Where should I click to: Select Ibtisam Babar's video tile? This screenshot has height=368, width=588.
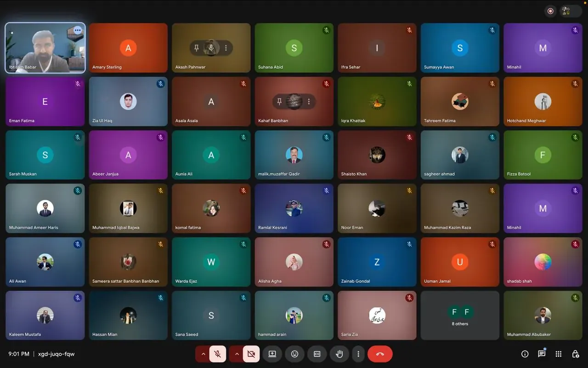(x=45, y=48)
